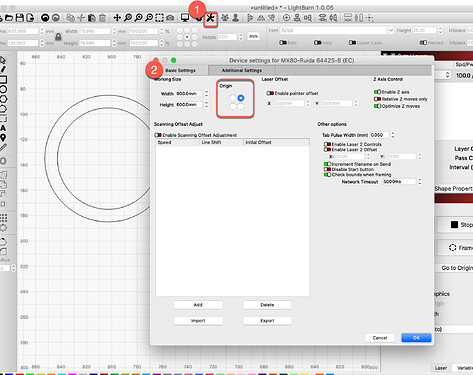The height and width of the screenshot is (375, 473).
Task: Select the Pan crossed-arrows tool
Action: coord(117,18)
